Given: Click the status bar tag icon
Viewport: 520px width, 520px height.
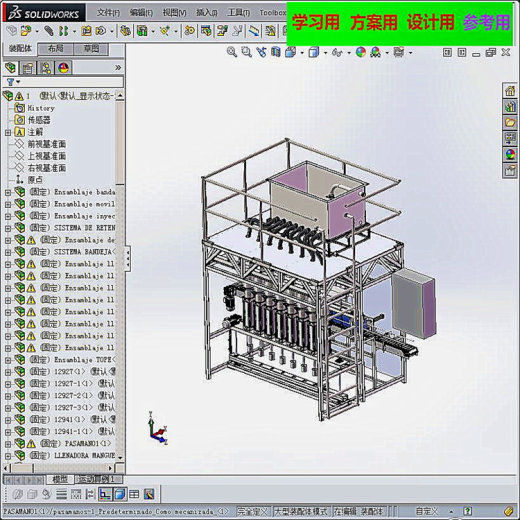Looking at the screenshot, I should tap(509, 511).
